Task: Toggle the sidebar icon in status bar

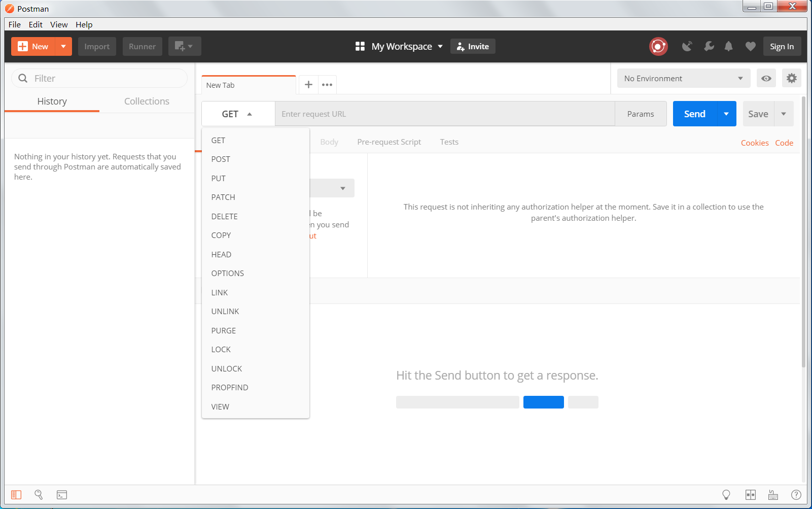Action: pos(16,495)
